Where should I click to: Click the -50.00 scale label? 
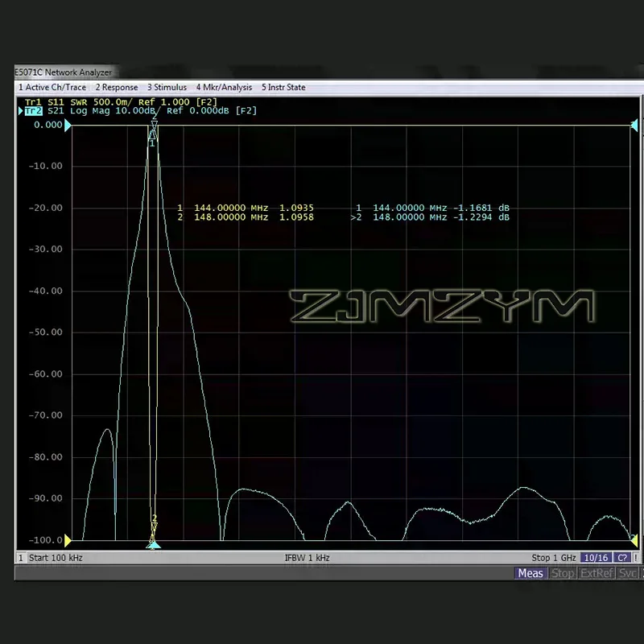coord(46,332)
